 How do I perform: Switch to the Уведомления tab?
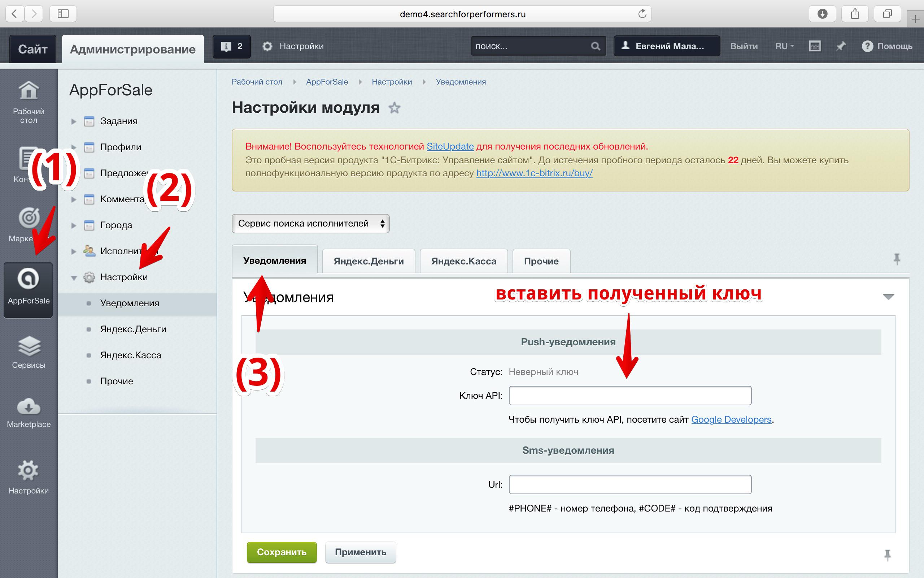pyautogui.click(x=275, y=260)
